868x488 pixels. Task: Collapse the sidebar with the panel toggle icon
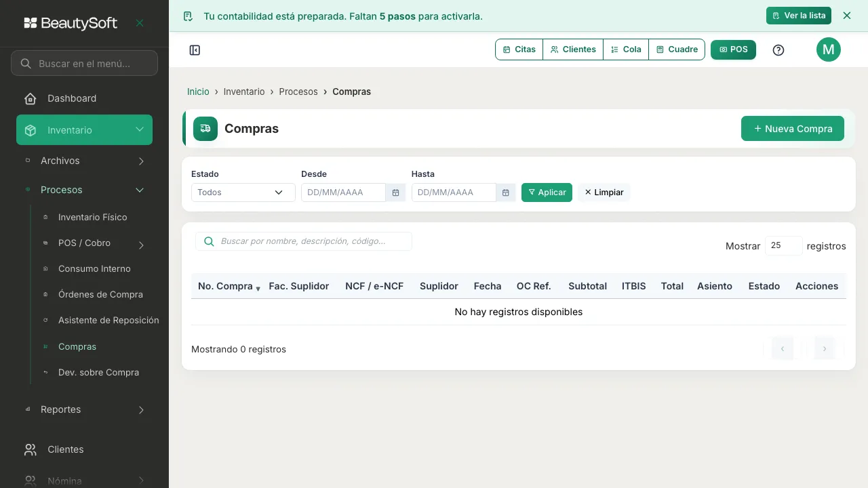click(x=195, y=50)
